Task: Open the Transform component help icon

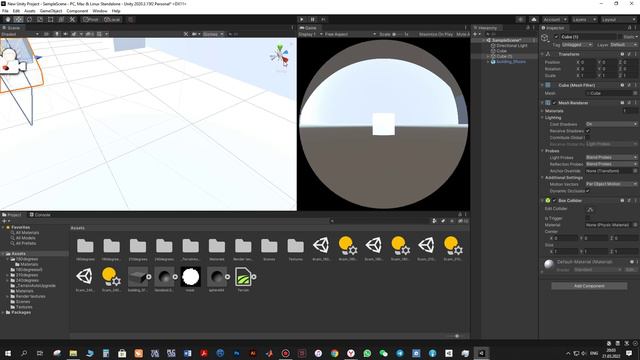Action: tap(622, 54)
